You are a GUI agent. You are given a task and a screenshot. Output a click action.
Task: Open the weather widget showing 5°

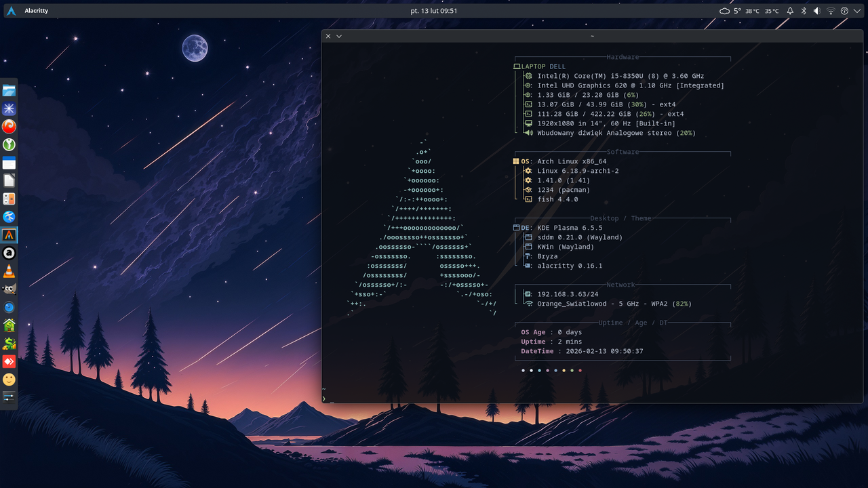(x=730, y=11)
